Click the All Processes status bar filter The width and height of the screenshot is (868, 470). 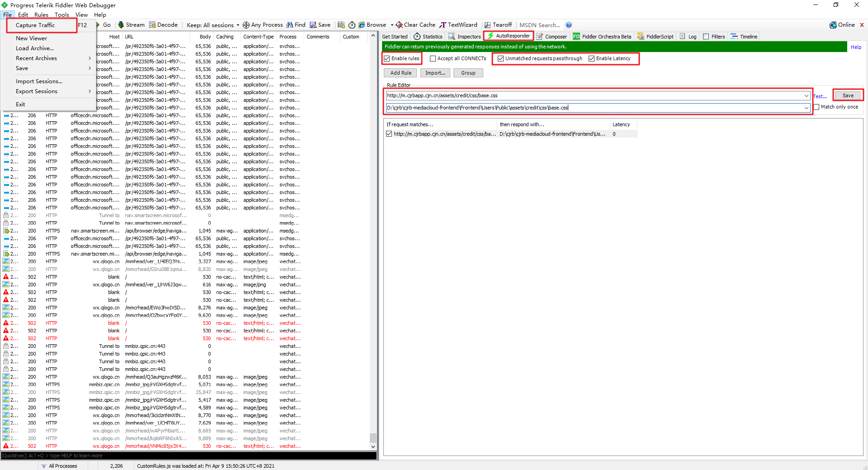(x=59, y=466)
